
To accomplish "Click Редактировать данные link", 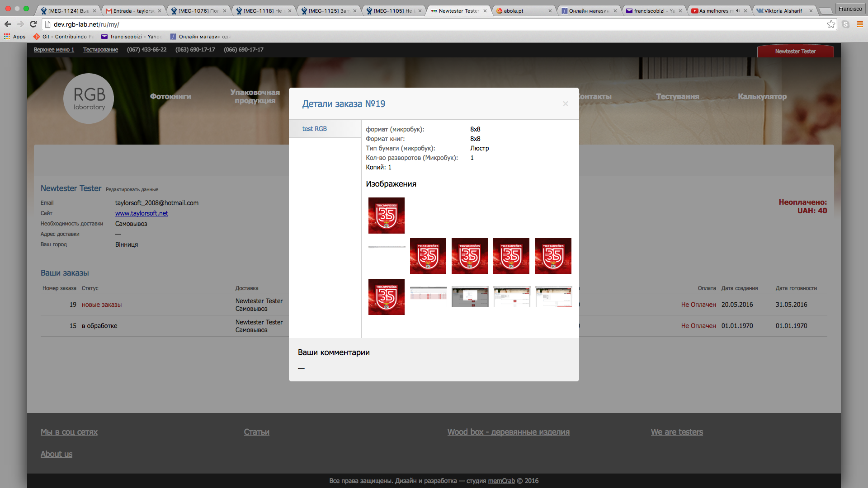I will click(132, 190).
